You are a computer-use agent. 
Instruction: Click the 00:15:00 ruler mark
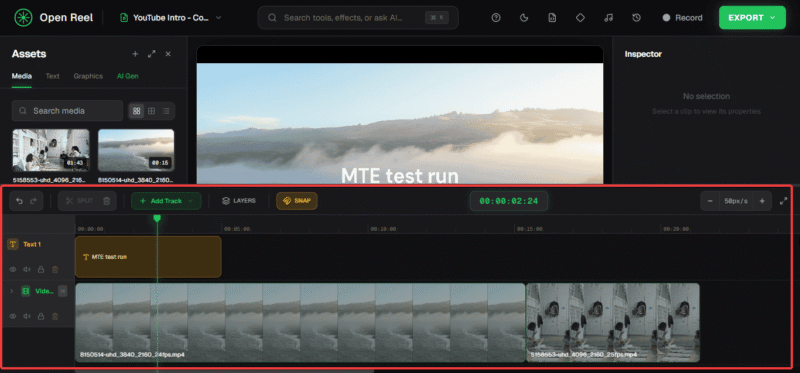[529, 229]
